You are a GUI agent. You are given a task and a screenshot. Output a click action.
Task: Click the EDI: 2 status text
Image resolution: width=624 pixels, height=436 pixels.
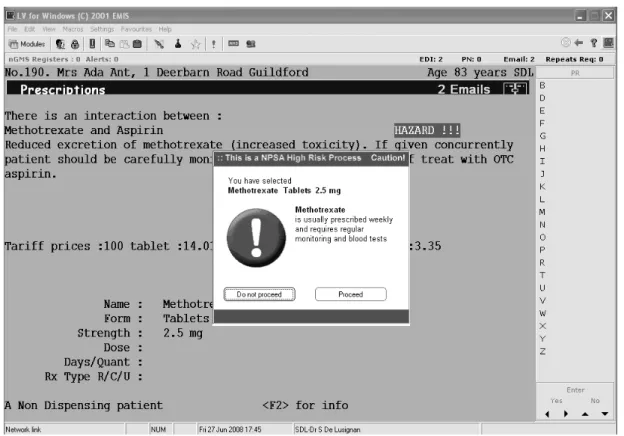(431, 59)
